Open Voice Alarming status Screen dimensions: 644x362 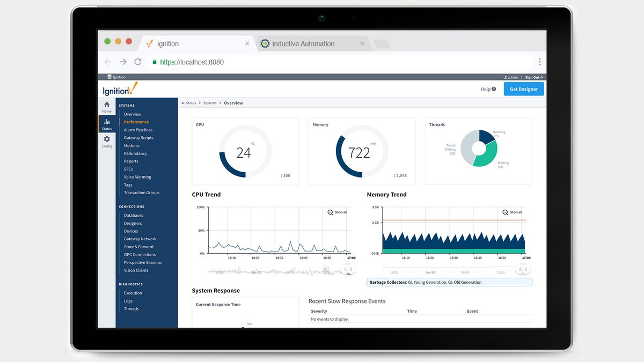(x=137, y=177)
